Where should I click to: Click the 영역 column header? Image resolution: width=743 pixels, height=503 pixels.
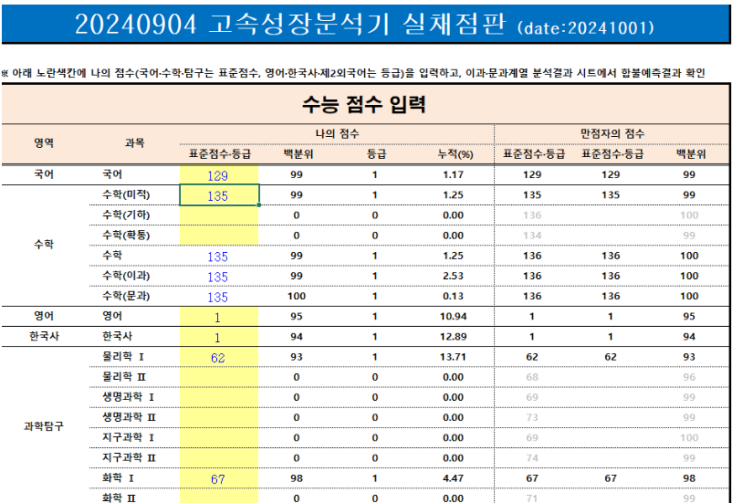point(44,143)
